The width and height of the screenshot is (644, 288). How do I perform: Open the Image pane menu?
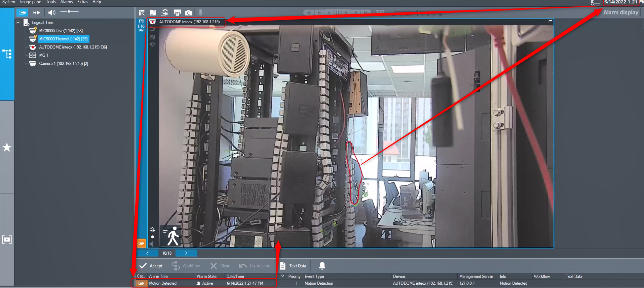point(31,2)
